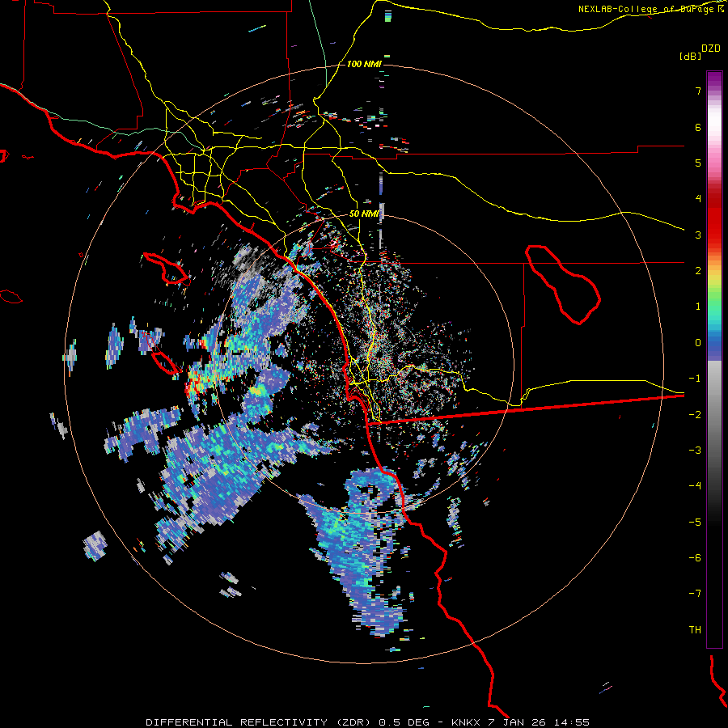
Task: Click the 100 NMI range ring label
Action: click(x=364, y=64)
